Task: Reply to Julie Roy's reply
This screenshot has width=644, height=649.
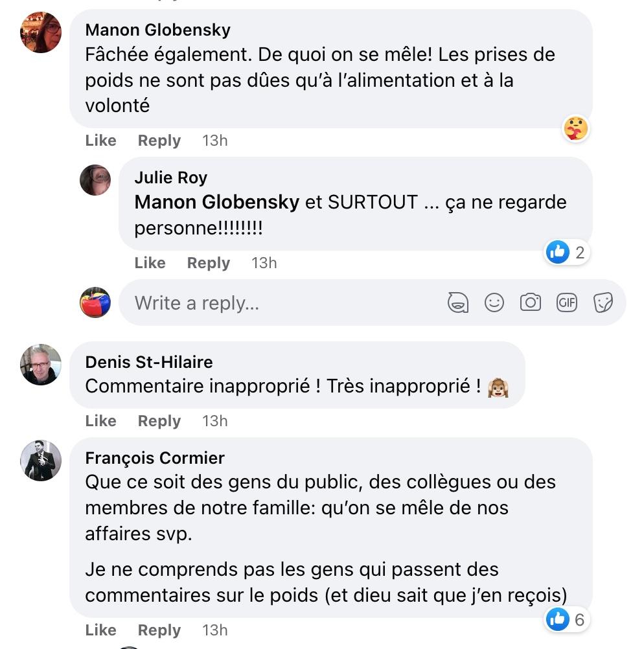Action: tap(209, 263)
